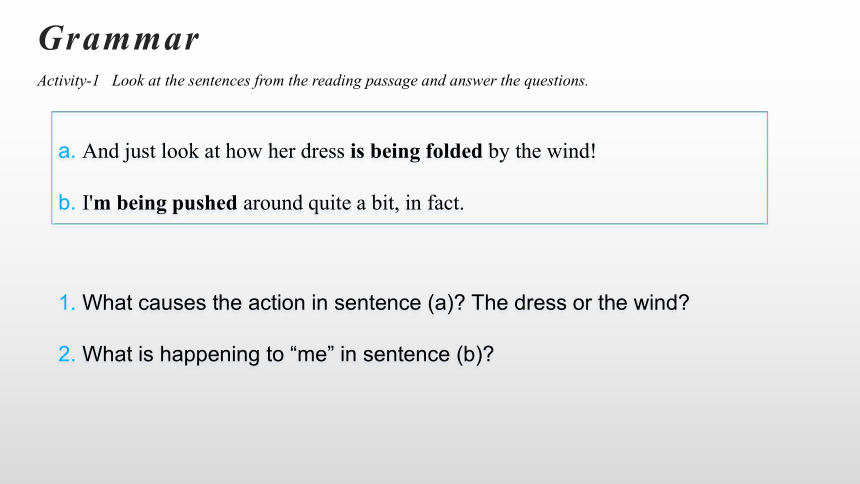Screen dimensions: 860x484
Task: Click the words 'by the wind!'
Action: click(542, 151)
